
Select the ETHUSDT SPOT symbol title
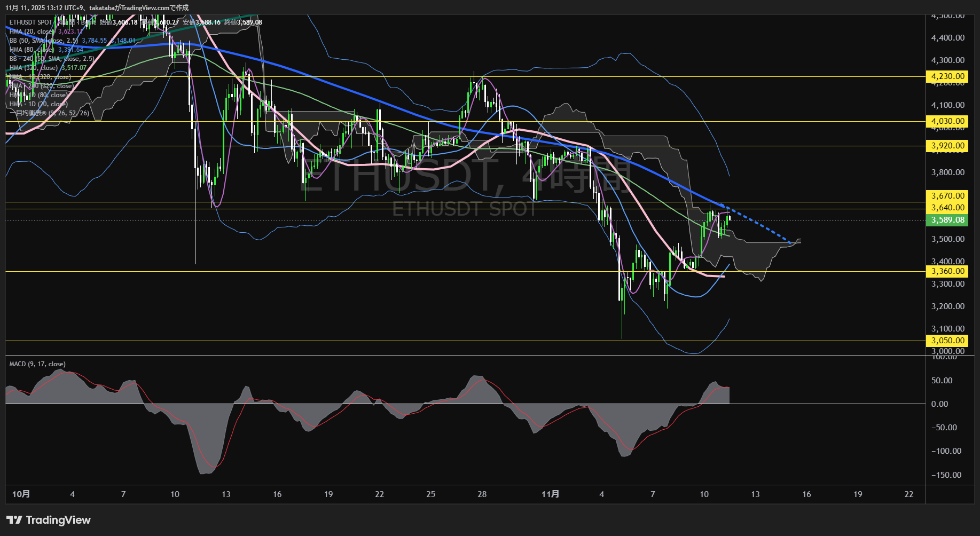point(31,22)
